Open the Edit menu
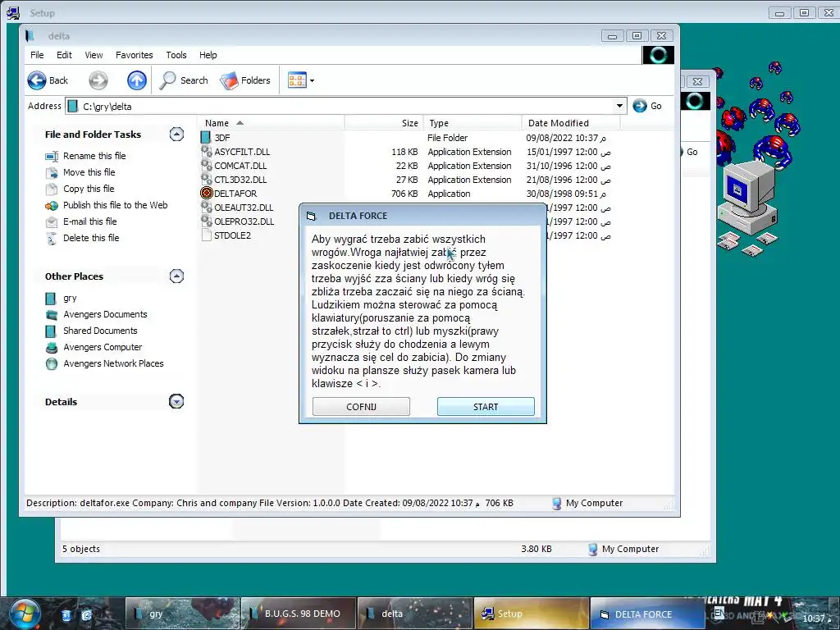The width and height of the screenshot is (840, 630). click(x=64, y=55)
